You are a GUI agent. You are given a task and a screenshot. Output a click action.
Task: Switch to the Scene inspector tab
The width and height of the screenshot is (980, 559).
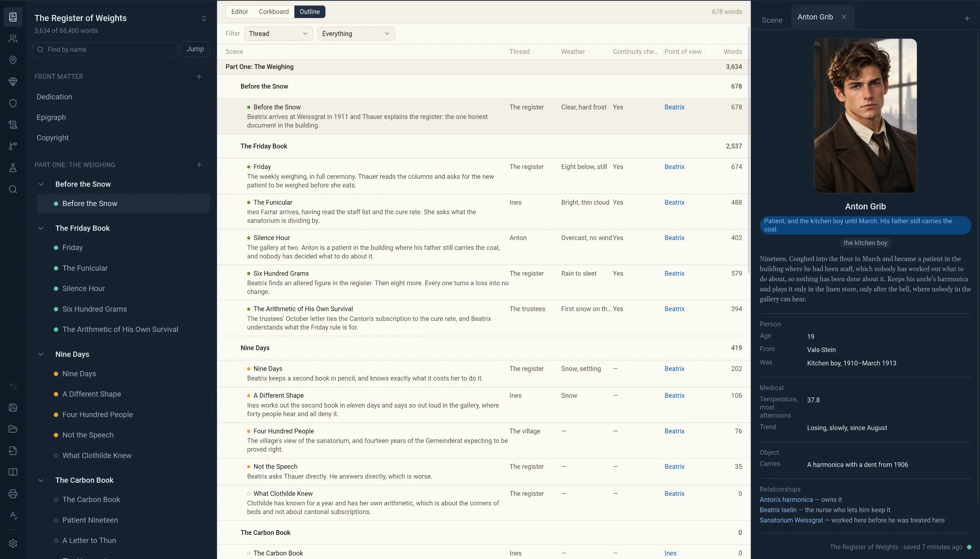point(772,20)
